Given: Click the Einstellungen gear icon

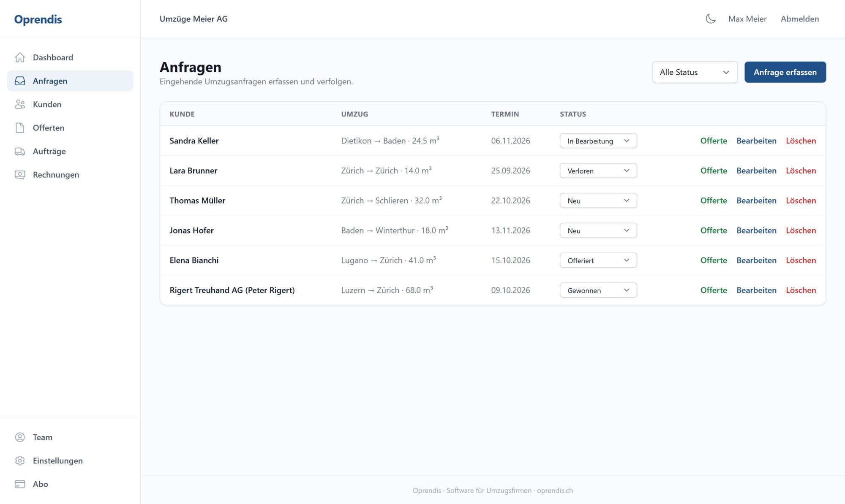Looking at the screenshot, I should tap(20, 461).
